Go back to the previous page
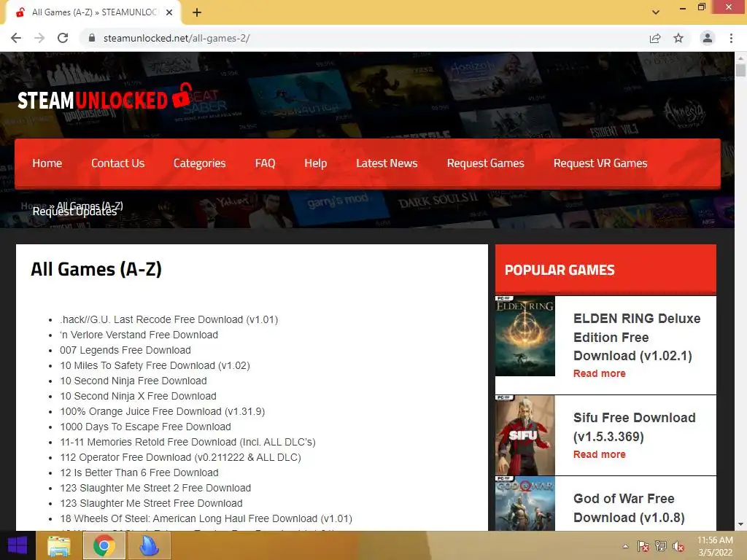 click(x=16, y=38)
